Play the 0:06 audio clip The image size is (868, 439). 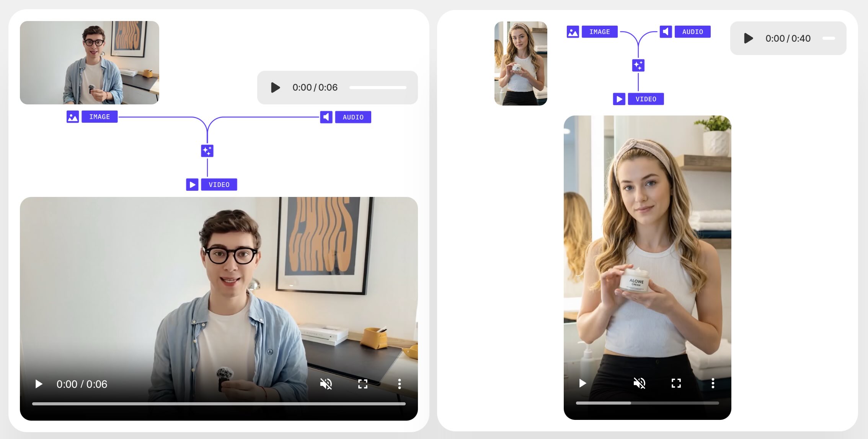point(275,88)
